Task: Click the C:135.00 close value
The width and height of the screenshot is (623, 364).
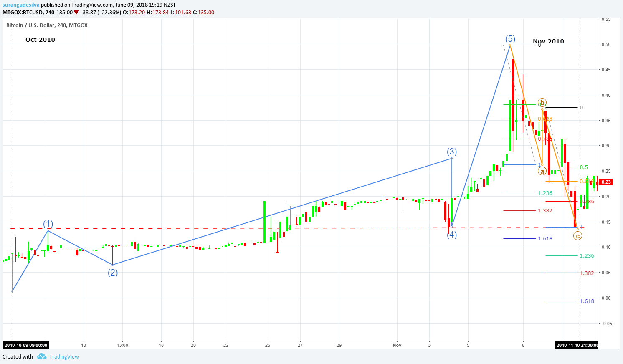Action: coord(203,13)
